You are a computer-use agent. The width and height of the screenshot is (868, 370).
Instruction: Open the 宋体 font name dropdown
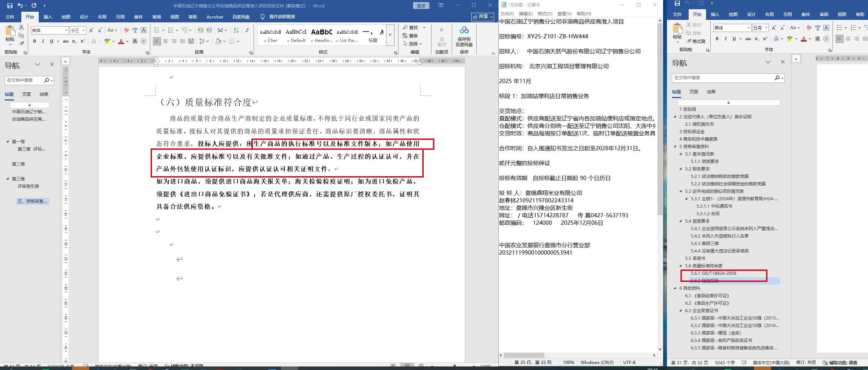(66, 31)
